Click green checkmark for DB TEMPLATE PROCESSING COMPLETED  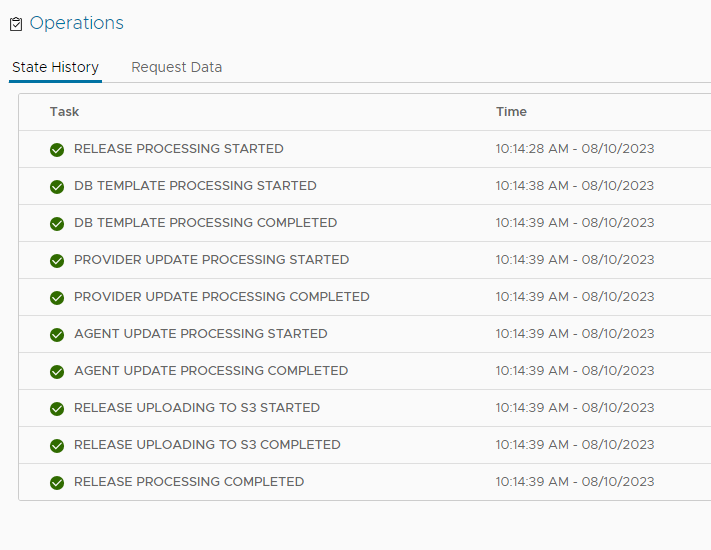tap(57, 223)
